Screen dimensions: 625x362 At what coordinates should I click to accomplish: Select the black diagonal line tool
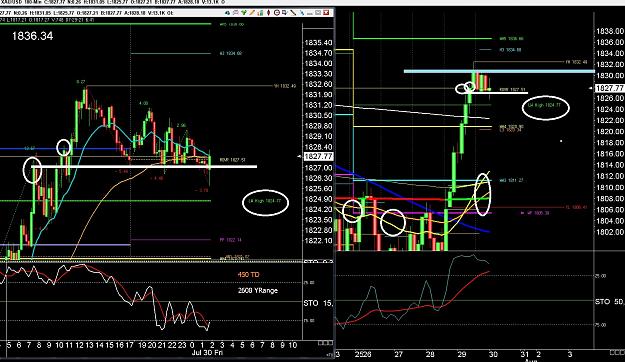293,13
